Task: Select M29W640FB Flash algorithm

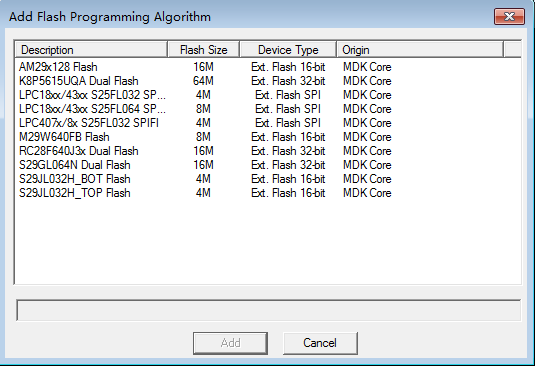Action: coord(64,137)
